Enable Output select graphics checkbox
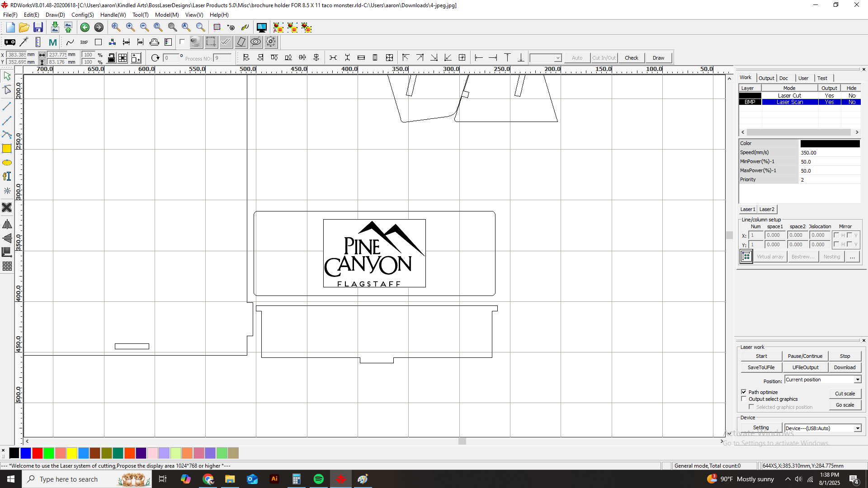868x488 pixels. (x=744, y=399)
